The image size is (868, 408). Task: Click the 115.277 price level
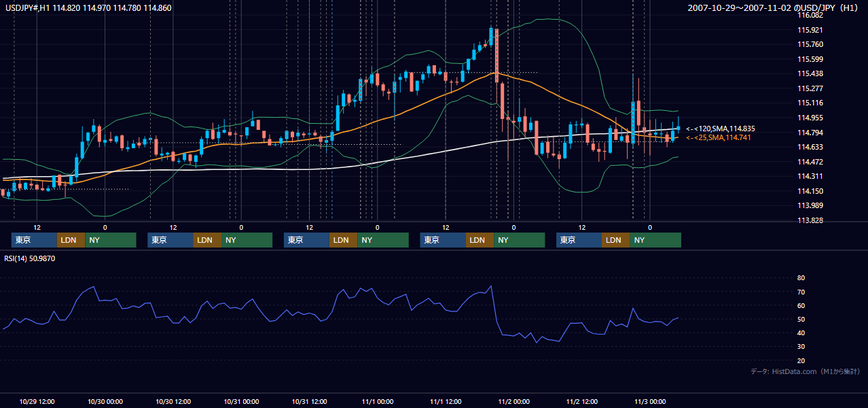click(x=811, y=88)
